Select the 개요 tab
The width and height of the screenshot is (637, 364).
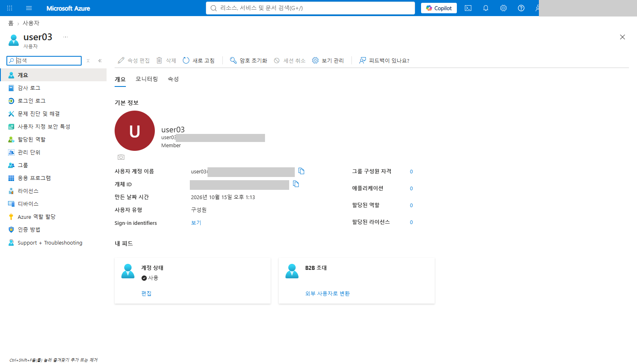click(120, 79)
